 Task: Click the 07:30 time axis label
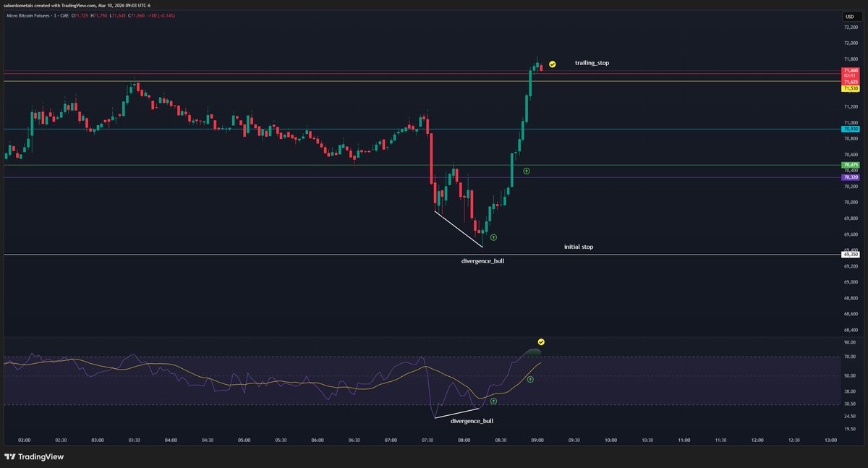427,440
